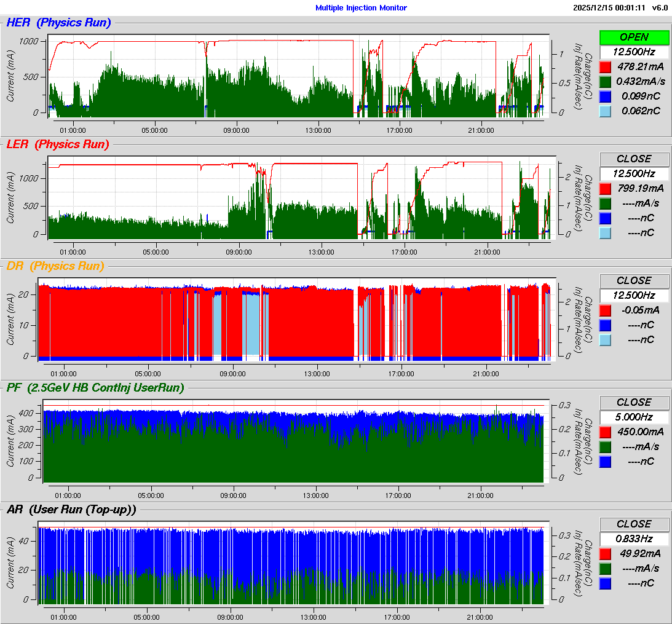672x624 pixels.
Task: Select the PF 5.000Hz frequency field
Action: point(634,417)
